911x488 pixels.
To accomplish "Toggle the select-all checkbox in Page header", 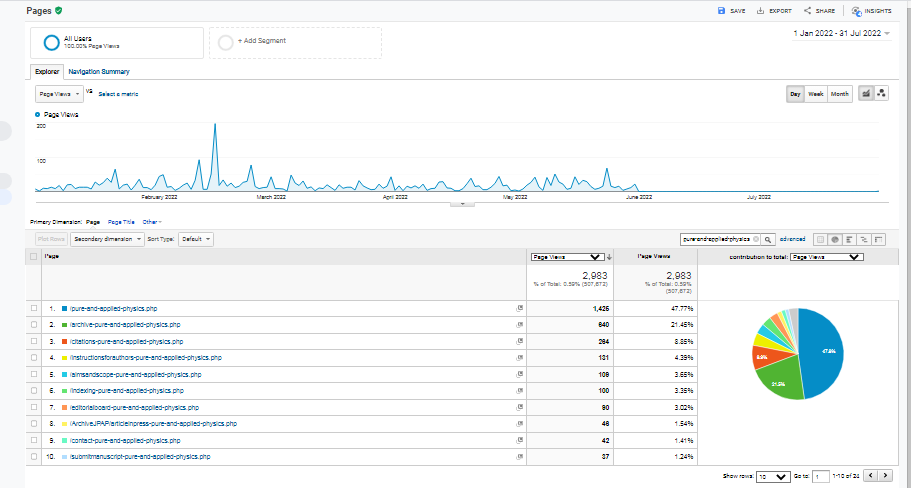I will pyautogui.click(x=34, y=257).
